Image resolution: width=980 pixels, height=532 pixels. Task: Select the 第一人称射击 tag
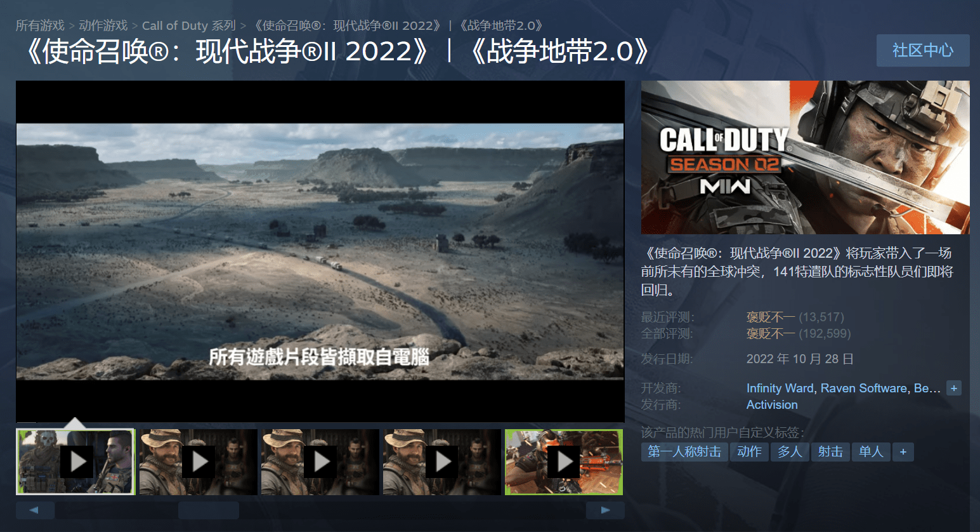click(x=684, y=451)
